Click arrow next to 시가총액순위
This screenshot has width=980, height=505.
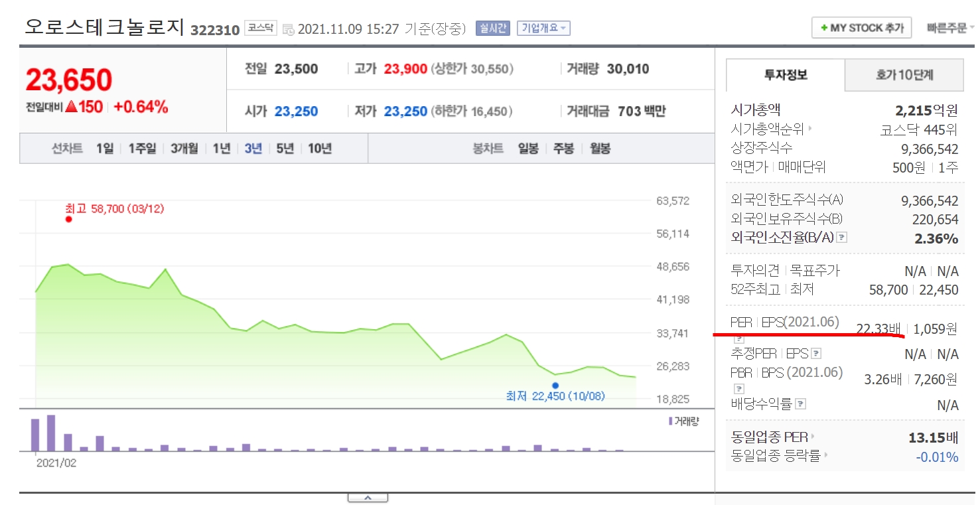(x=810, y=129)
